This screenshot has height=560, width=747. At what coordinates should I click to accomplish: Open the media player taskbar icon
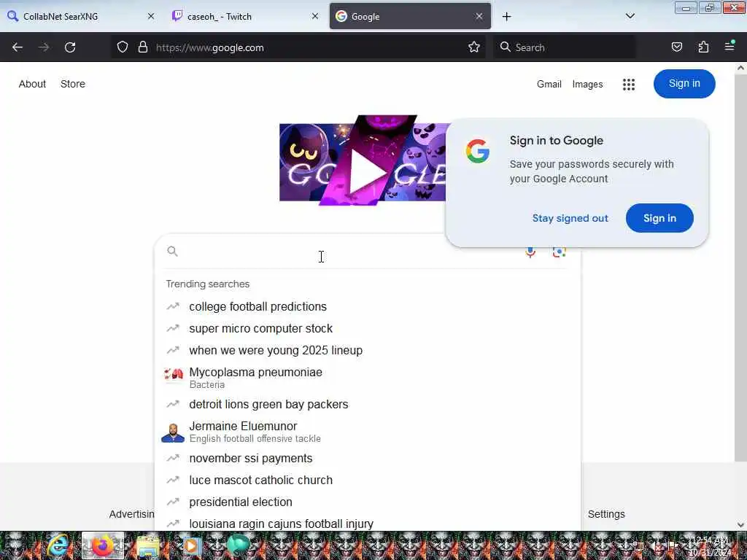(x=191, y=545)
